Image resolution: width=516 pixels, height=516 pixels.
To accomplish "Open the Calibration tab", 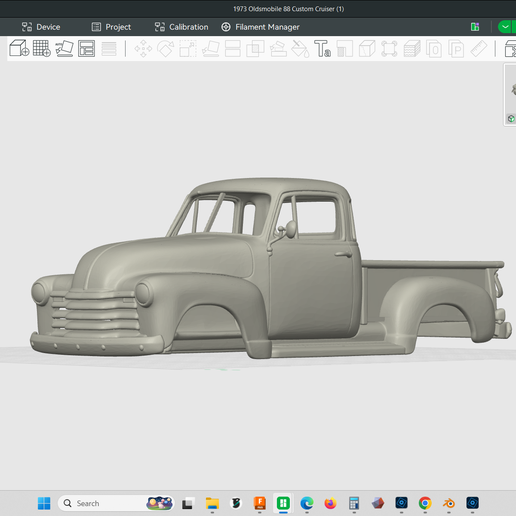I will [181, 27].
